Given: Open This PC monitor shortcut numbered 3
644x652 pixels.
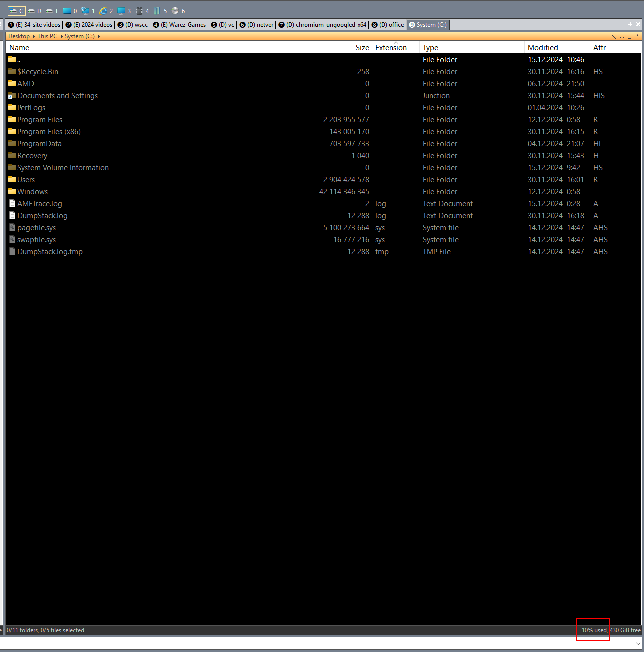Looking at the screenshot, I should coord(124,11).
